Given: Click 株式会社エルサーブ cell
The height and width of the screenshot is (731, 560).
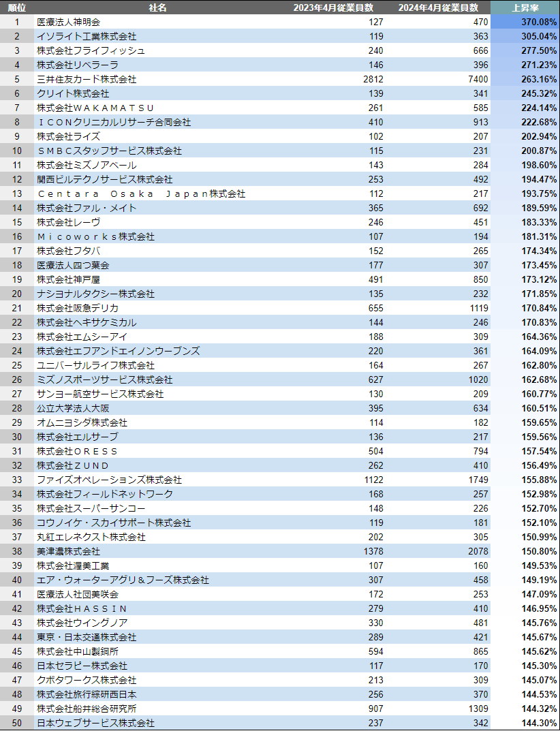Looking at the screenshot, I should coord(78,437).
